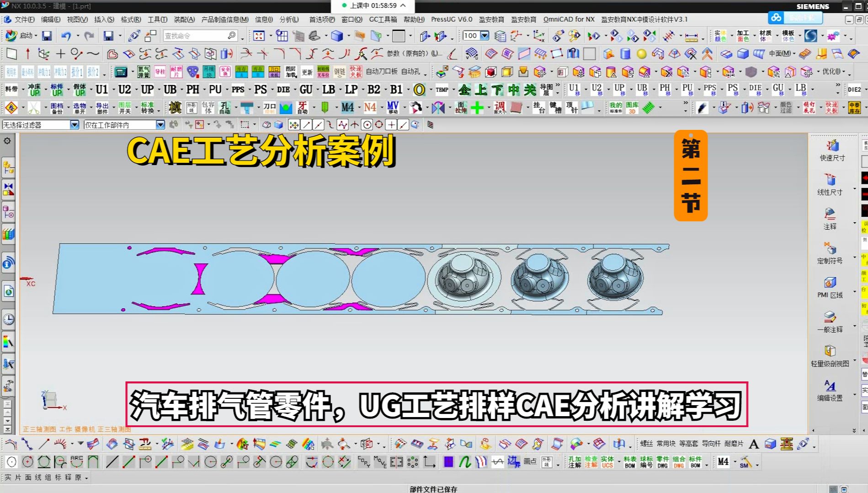Open the 插入(S) menu
Viewport: 868px width, 493px height.
click(104, 20)
